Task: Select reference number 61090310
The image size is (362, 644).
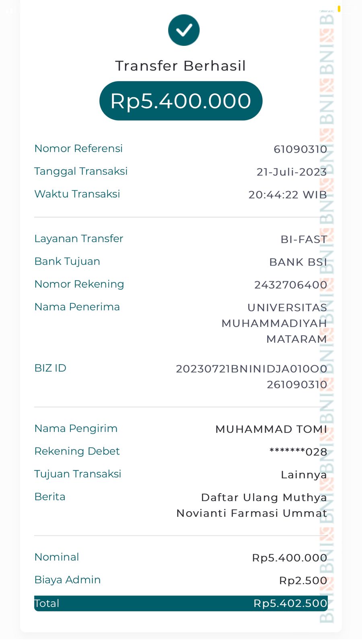Action: (x=300, y=149)
